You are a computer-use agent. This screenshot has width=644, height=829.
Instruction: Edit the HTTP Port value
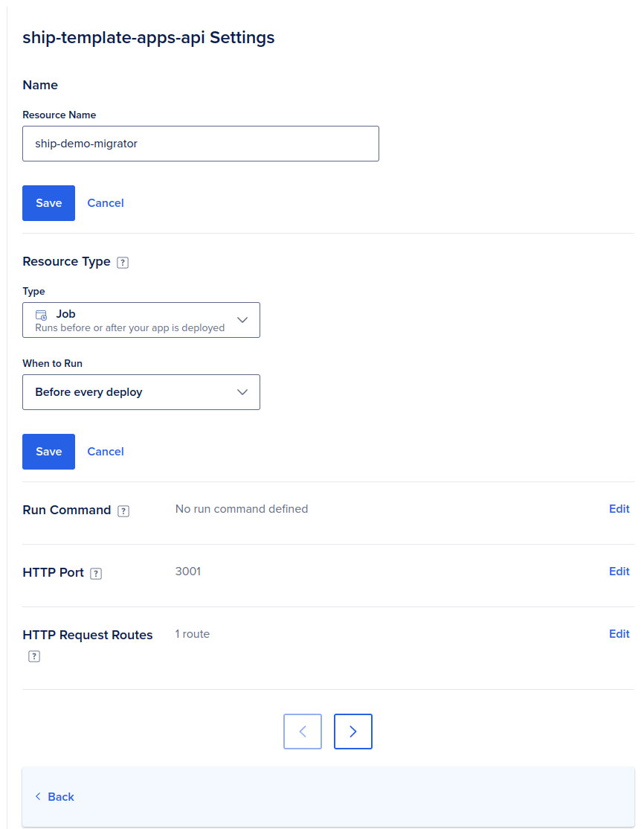point(619,572)
